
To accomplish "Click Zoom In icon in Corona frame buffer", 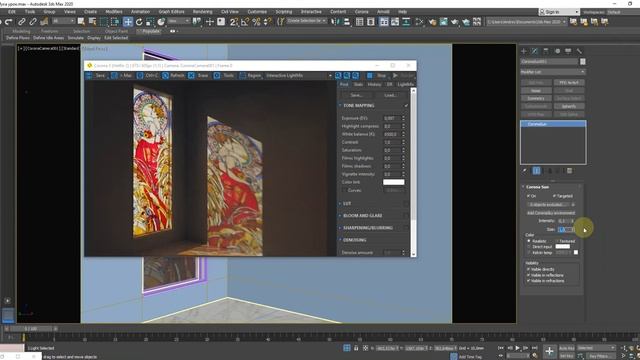I will [x=338, y=76].
